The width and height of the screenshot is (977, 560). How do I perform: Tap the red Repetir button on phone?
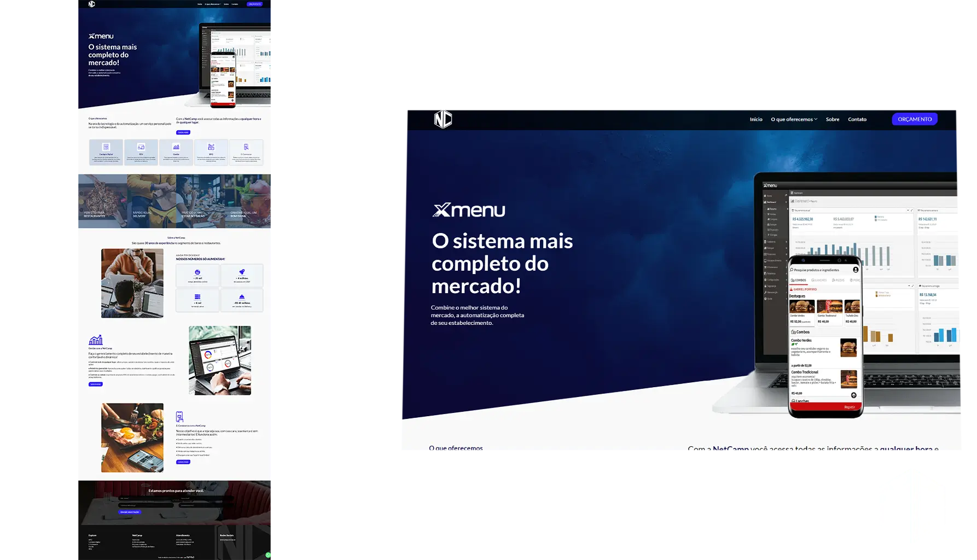[825, 407]
